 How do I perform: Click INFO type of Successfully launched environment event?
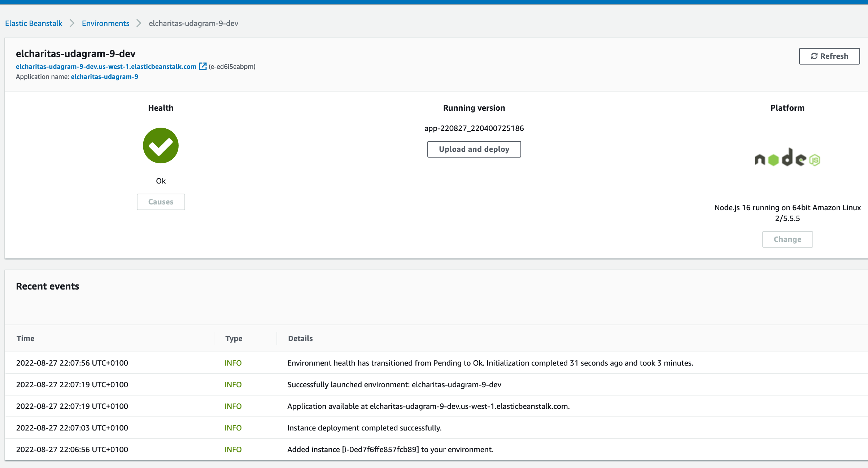click(233, 384)
